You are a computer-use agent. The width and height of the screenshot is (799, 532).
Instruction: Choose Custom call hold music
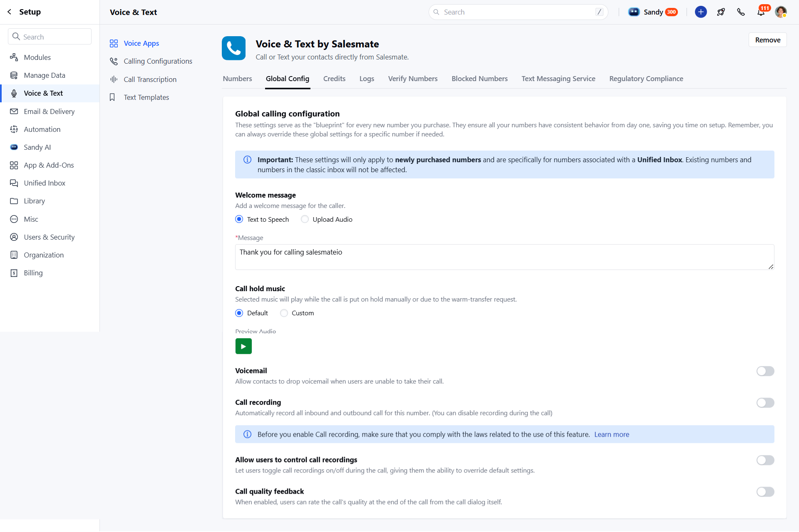click(284, 313)
